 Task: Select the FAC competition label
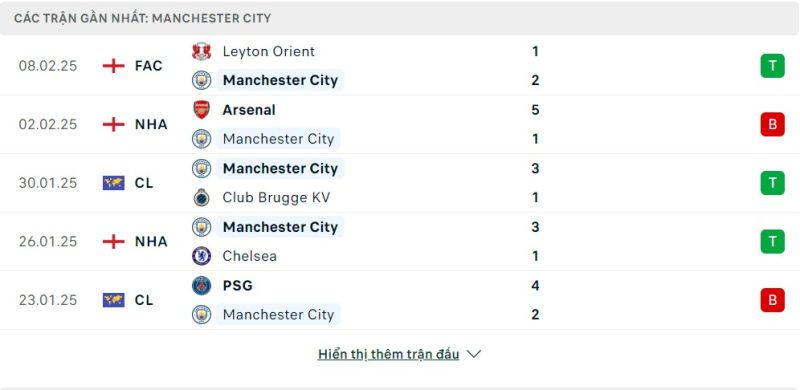pos(148,66)
